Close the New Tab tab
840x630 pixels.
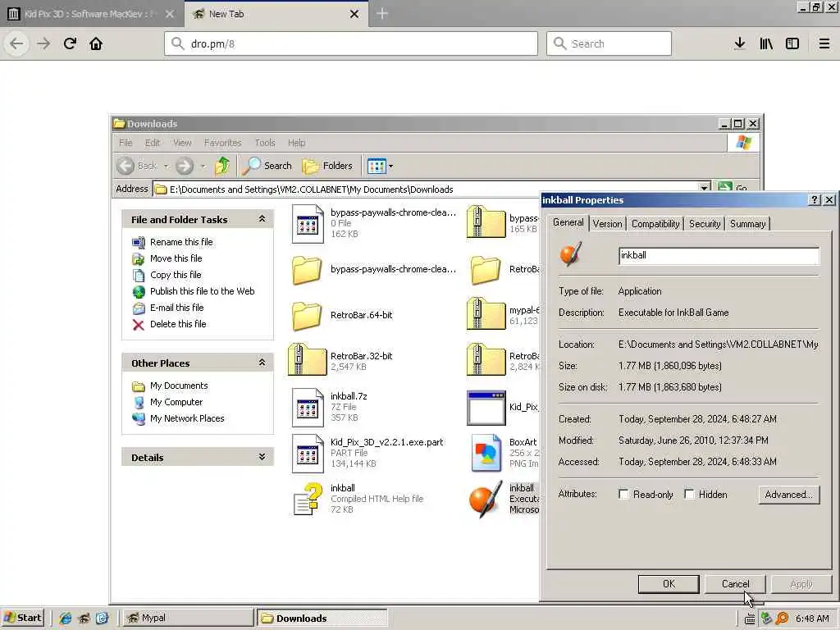click(x=354, y=14)
